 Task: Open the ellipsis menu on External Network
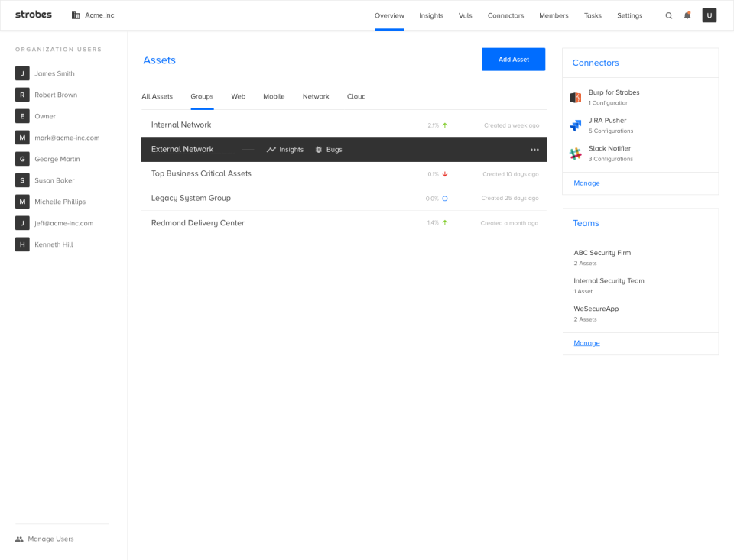[x=534, y=150]
